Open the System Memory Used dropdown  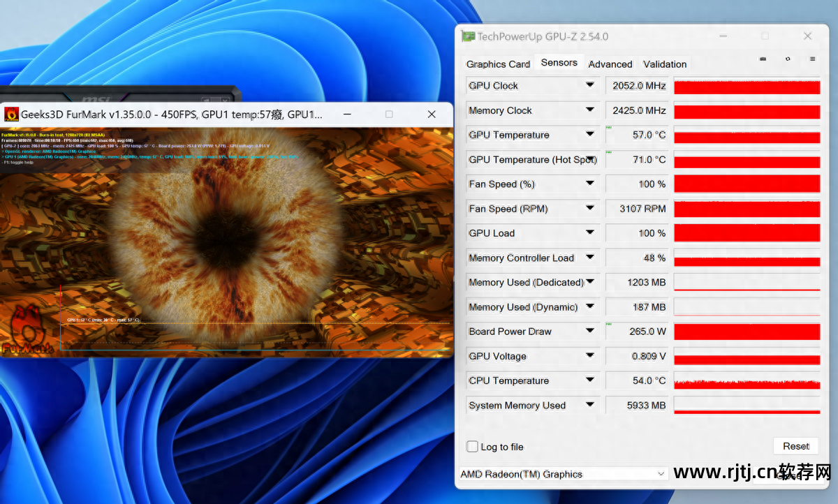(x=590, y=405)
